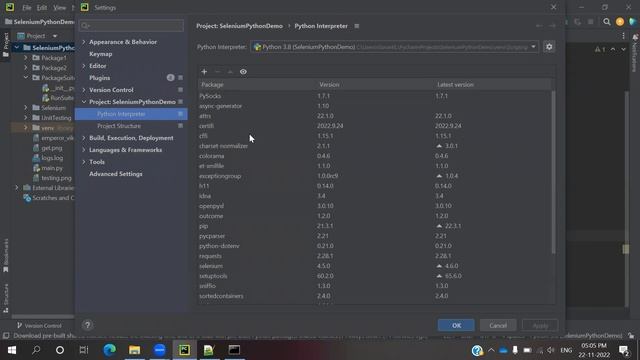Open the help question mark icon

(x=87, y=325)
